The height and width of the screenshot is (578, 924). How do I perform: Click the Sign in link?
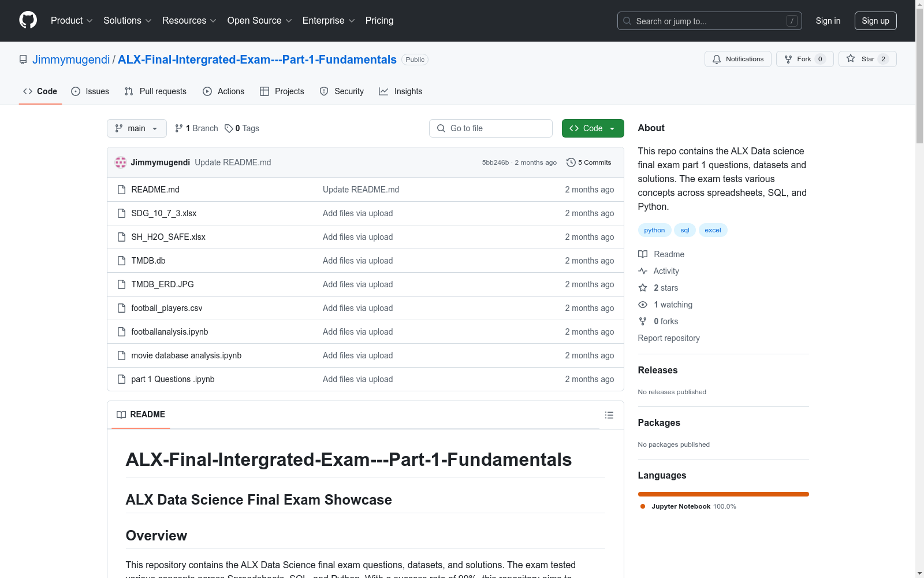coord(828,21)
